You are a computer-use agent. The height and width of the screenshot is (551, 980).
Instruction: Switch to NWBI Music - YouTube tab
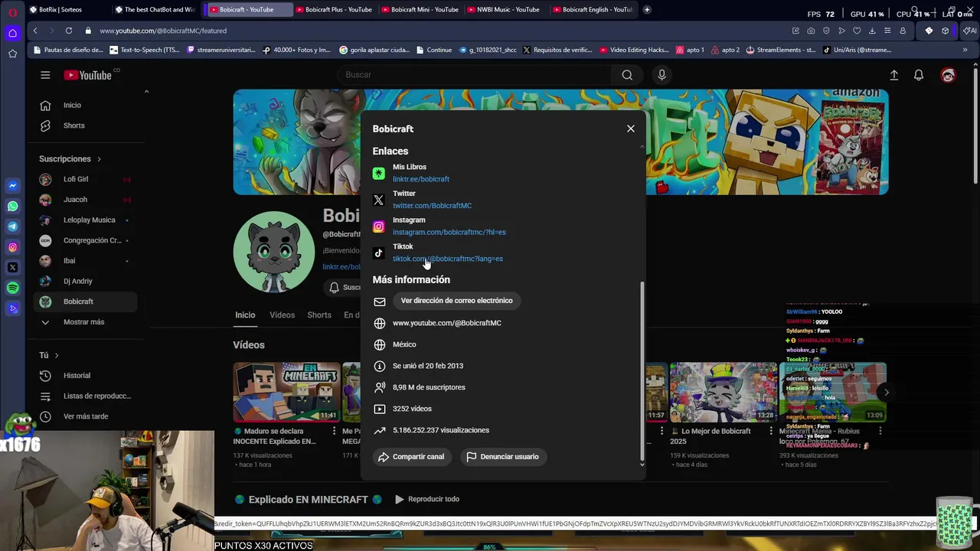(x=506, y=10)
